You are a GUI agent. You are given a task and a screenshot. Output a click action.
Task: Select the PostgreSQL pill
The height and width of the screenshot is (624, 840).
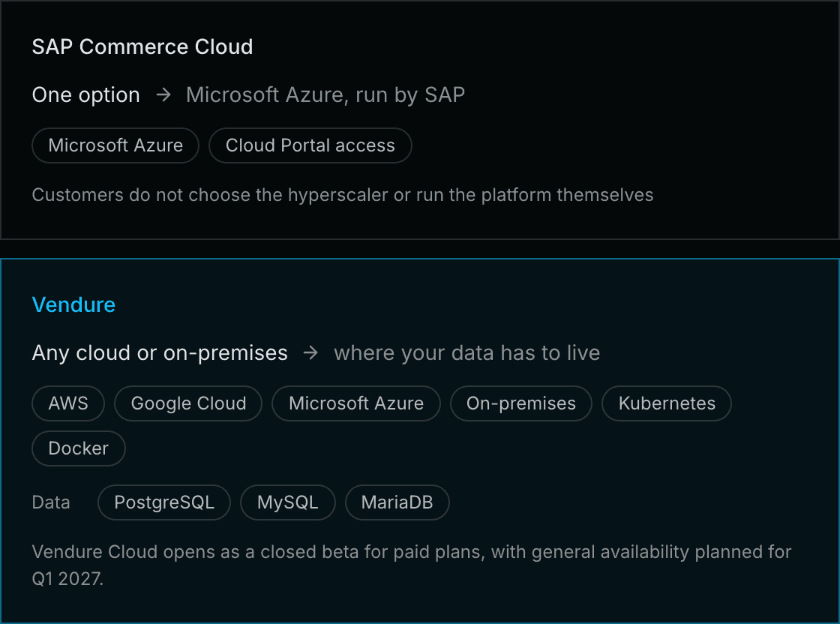tap(164, 502)
